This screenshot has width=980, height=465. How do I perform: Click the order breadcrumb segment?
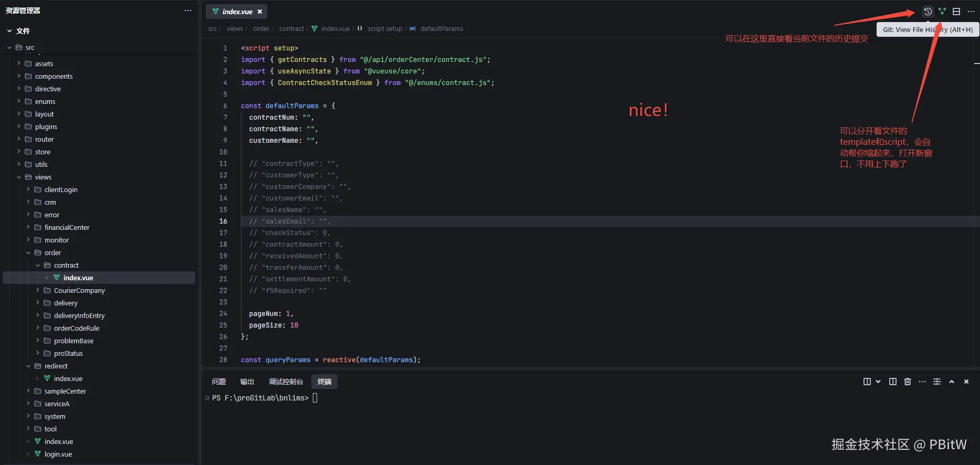pyautogui.click(x=261, y=28)
